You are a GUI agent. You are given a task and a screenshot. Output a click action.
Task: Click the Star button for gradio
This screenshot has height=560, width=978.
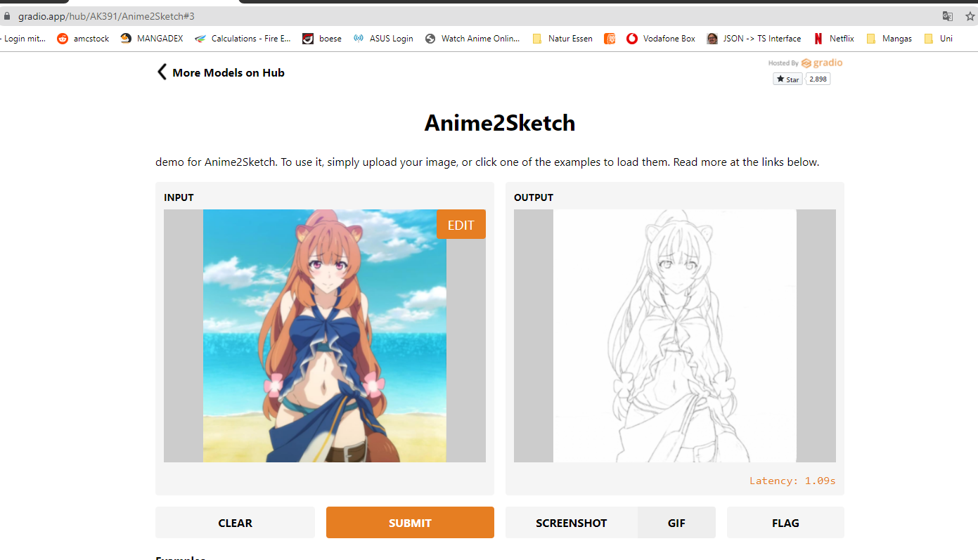click(787, 79)
